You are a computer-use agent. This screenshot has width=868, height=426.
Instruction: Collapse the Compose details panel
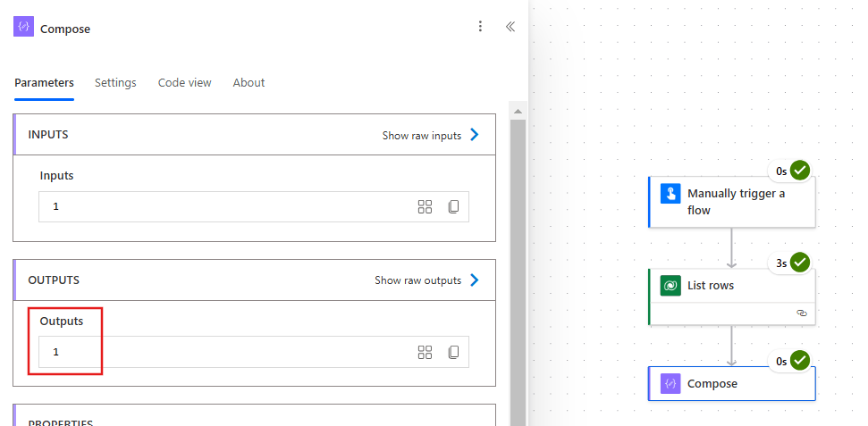point(510,27)
